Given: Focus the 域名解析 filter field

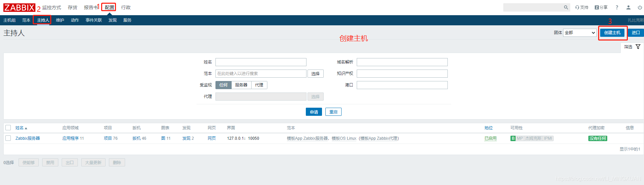Looking at the screenshot, I should pyautogui.click(x=402, y=62).
